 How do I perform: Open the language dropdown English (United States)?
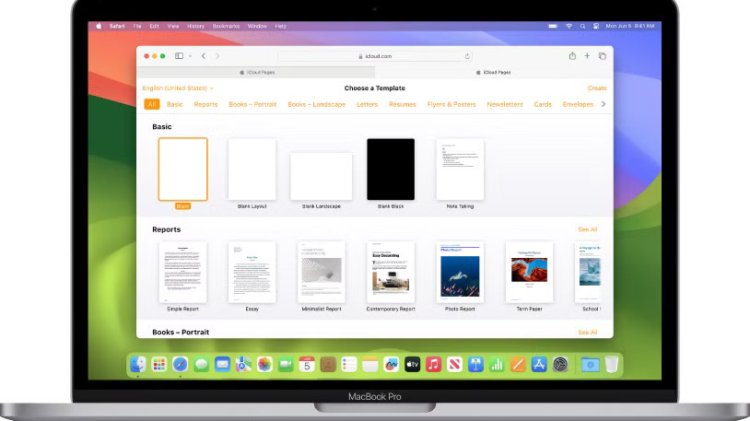(178, 88)
